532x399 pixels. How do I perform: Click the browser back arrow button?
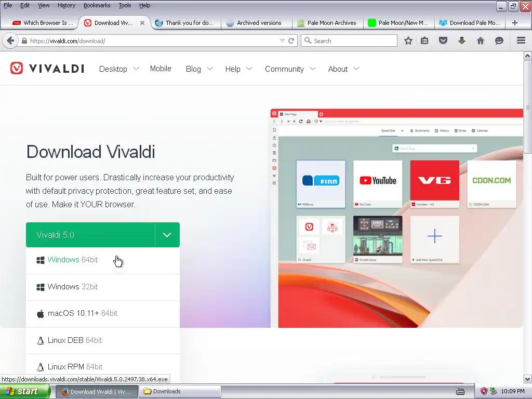point(10,41)
